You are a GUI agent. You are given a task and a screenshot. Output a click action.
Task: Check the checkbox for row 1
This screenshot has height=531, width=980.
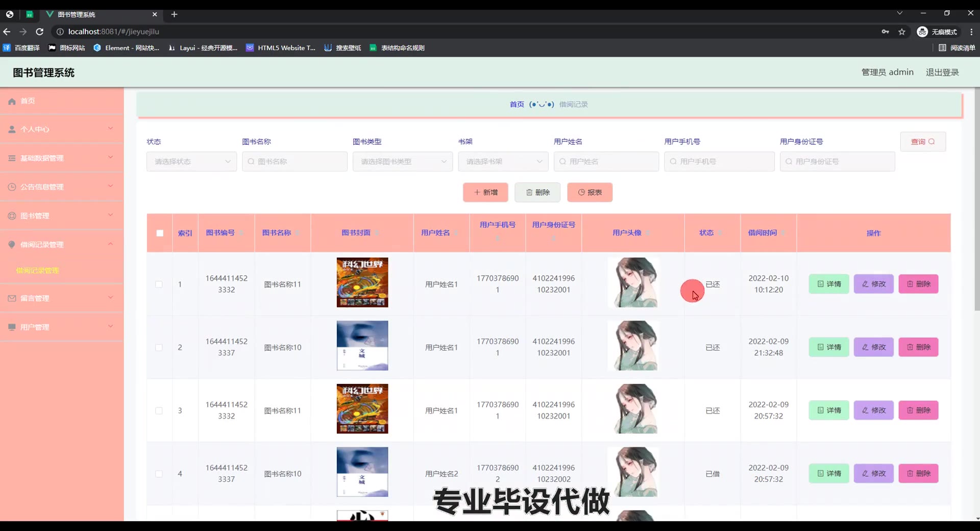(159, 284)
